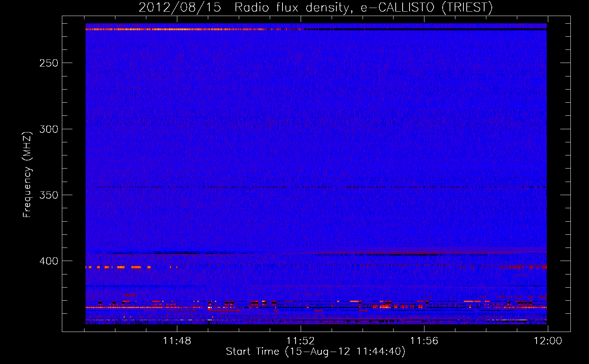Click the 'e-CALLISTO (TRIEST)' title text

(x=427, y=7)
